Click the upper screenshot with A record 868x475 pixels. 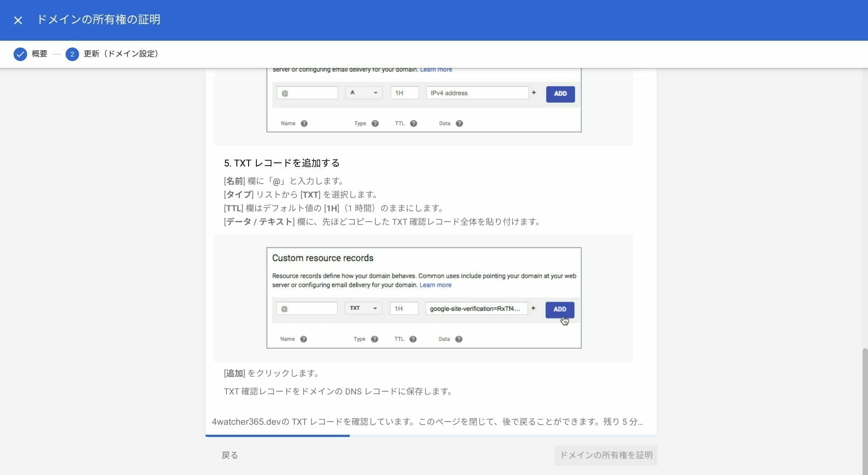tap(424, 100)
